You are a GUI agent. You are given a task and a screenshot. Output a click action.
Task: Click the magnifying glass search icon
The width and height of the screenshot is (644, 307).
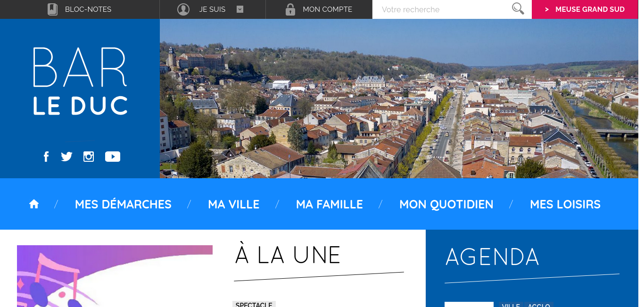point(518,9)
